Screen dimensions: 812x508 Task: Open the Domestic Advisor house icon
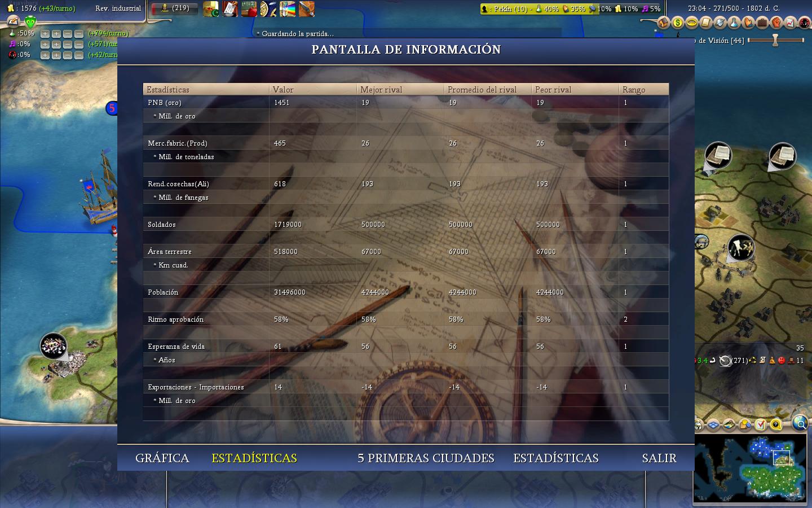[x=664, y=23]
